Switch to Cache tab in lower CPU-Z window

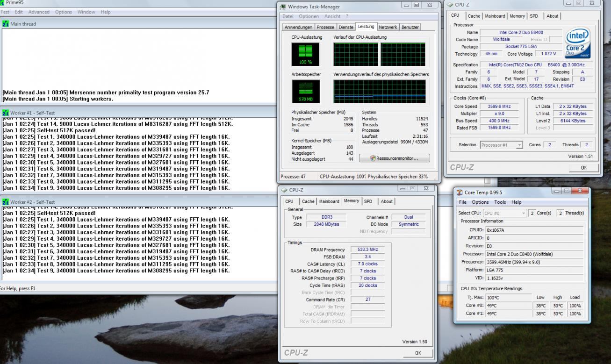(308, 201)
